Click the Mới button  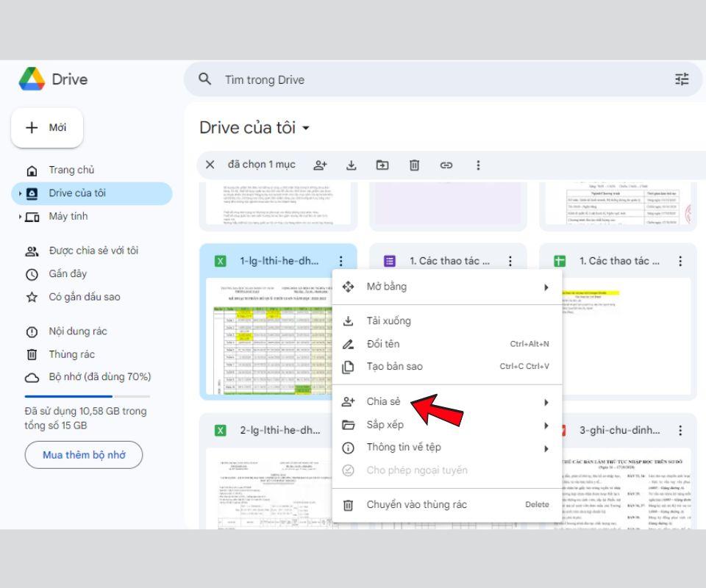click(47, 128)
